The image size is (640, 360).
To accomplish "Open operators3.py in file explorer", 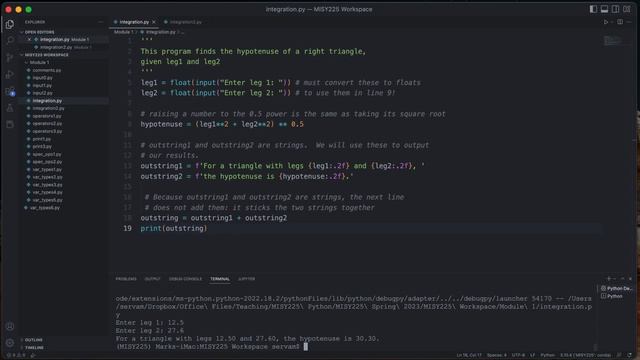I will click(x=47, y=131).
